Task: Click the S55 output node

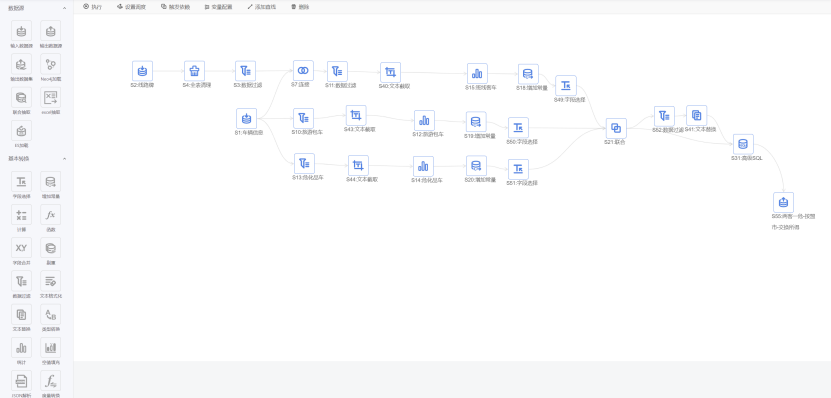Action: pyautogui.click(x=784, y=202)
